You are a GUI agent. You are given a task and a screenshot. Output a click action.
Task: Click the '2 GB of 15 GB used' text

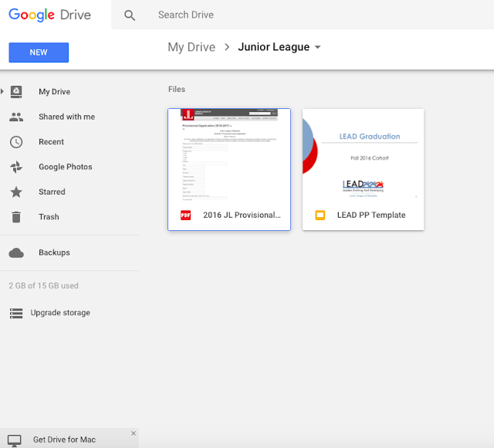pos(43,286)
